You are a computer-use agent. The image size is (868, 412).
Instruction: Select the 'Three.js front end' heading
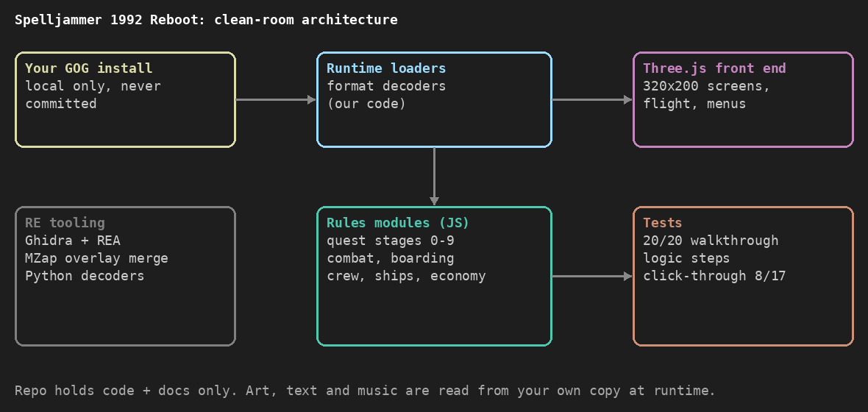(x=714, y=68)
